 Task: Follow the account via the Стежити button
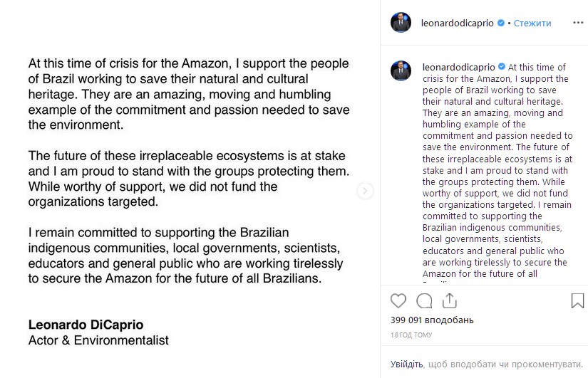[x=531, y=23]
